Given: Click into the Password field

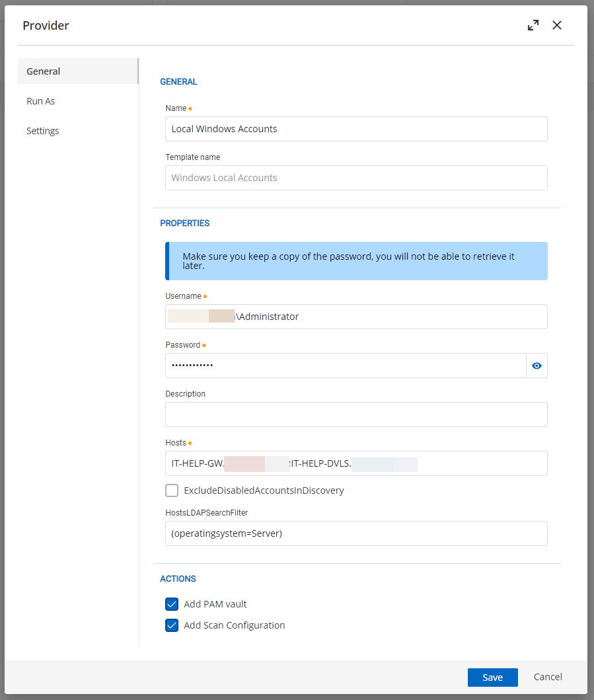Looking at the screenshot, I should (345, 366).
